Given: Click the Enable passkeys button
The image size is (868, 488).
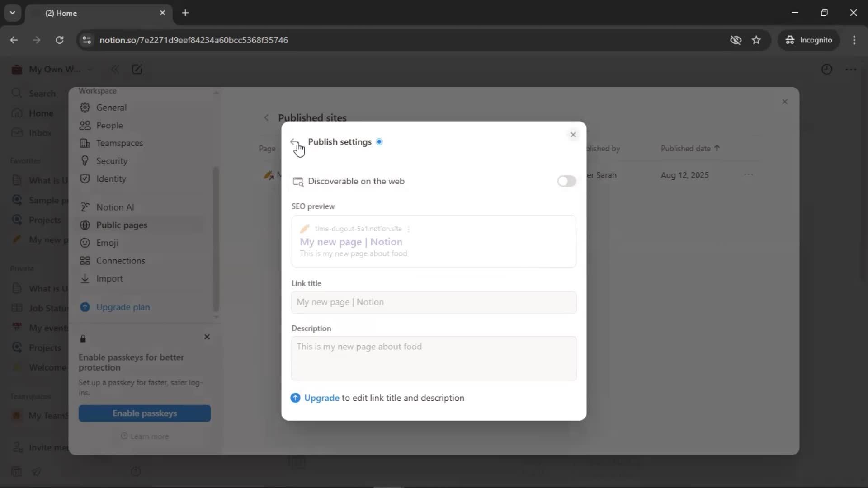Looking at the screenshot, I should 145,413.
